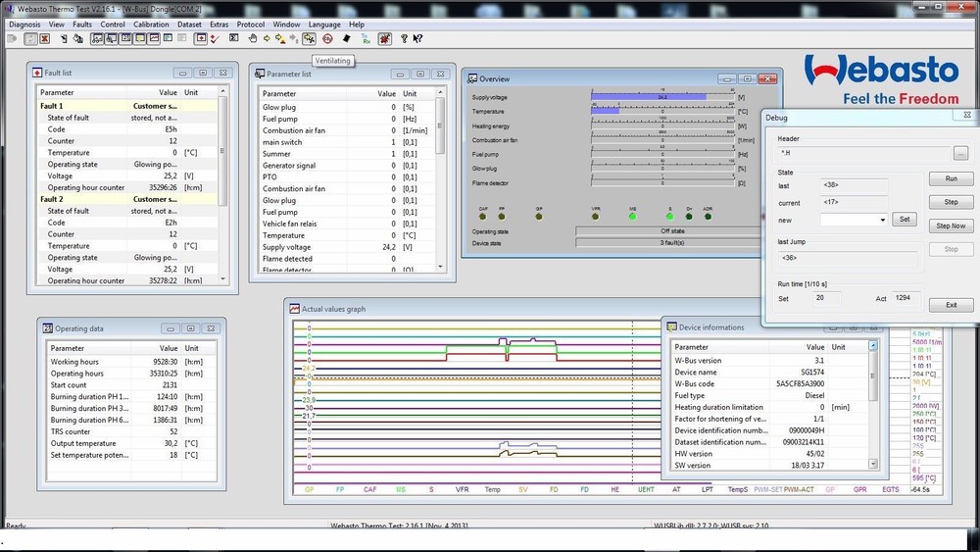Viewport: 980px width, 552px height.
Task: Click the Set button for new state
Action: tap(905, 220)
